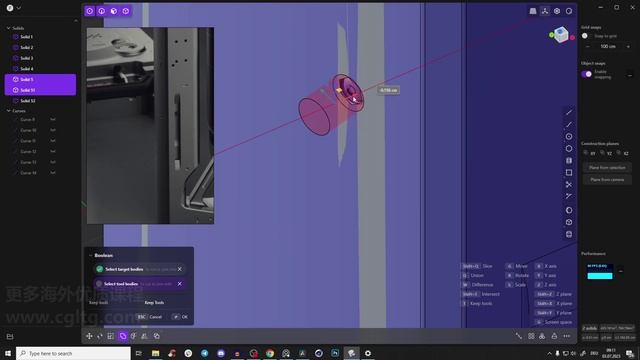Viewport: 640px width, 360px height.
Task: Toggle perspective camera icon at viewport top
Action: click(x=533, y=11)
